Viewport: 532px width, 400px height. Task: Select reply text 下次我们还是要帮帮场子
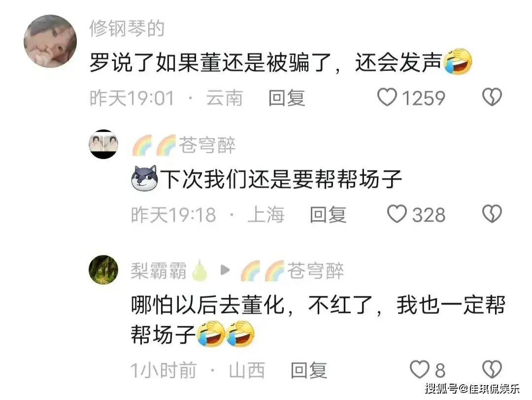281,179
